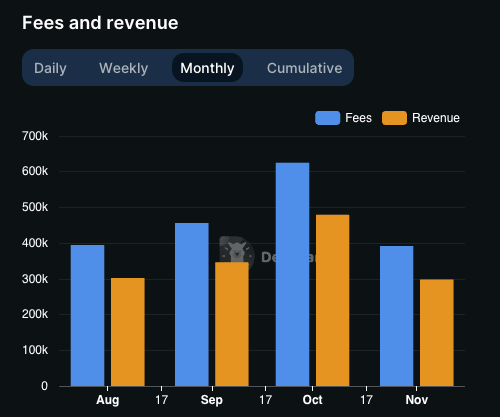
Task: Select the November Fees bar
Action: tap(396, 316)
